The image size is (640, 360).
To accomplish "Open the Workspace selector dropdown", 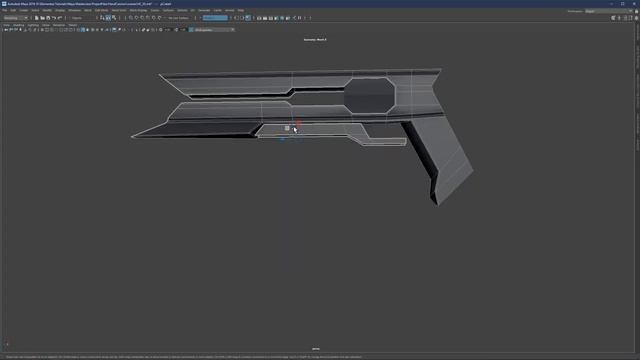I will (608, 11).
